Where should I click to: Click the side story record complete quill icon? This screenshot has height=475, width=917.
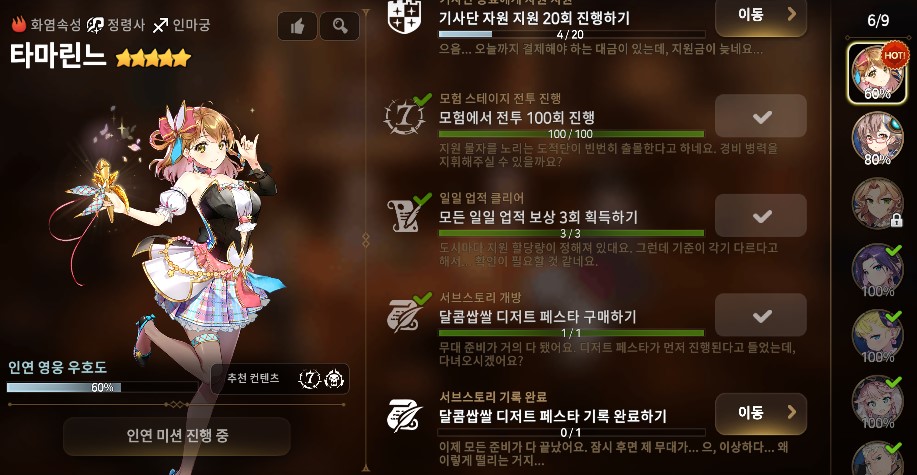(x=405, y=416)
